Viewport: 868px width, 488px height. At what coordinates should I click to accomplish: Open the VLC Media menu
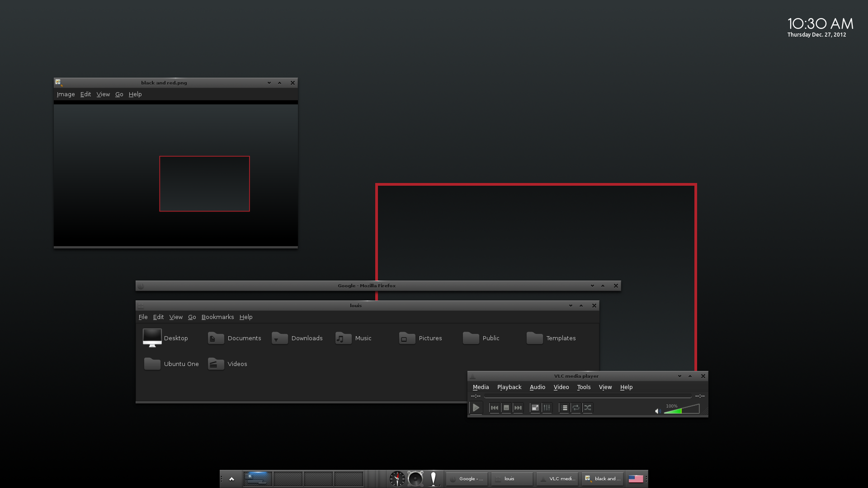[x=481, y=387]
